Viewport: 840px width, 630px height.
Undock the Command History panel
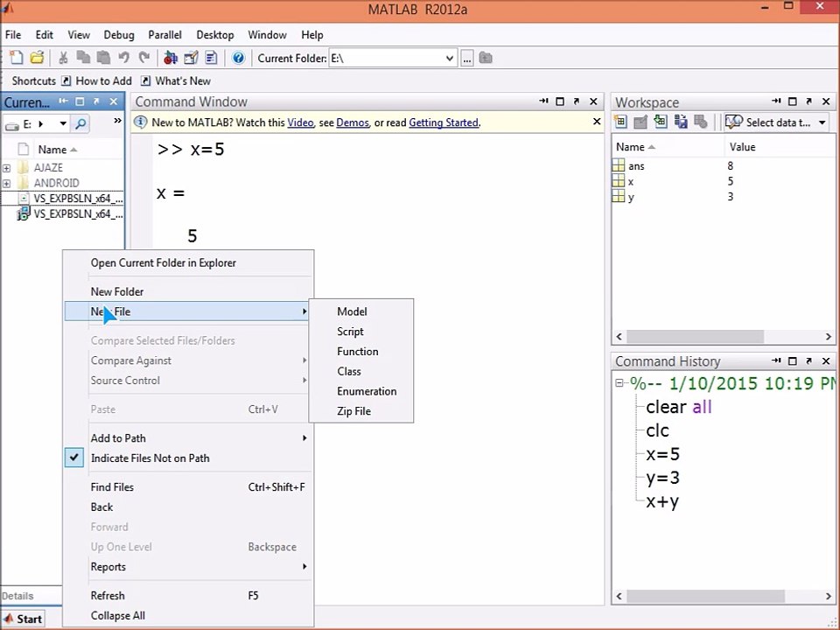[808, 360]
